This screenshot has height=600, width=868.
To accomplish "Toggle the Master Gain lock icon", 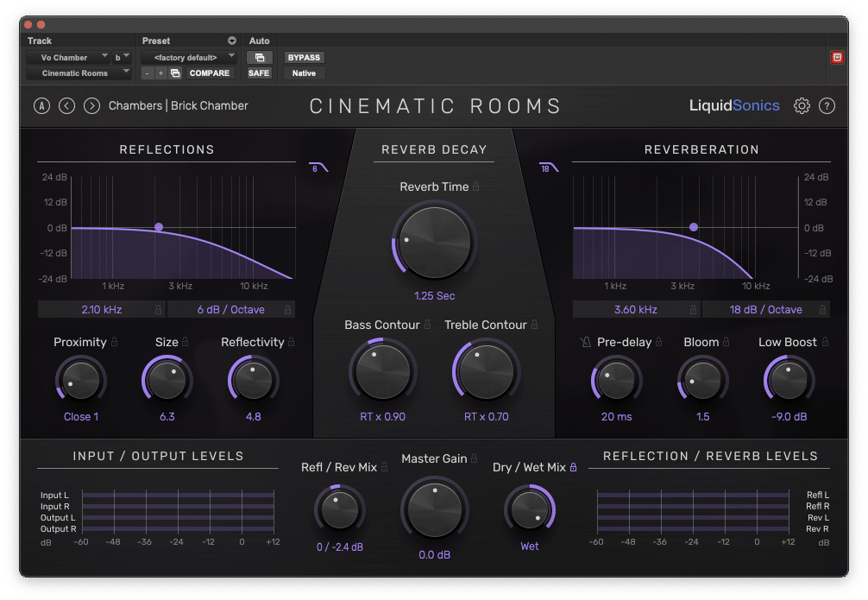I will (474, 458).
